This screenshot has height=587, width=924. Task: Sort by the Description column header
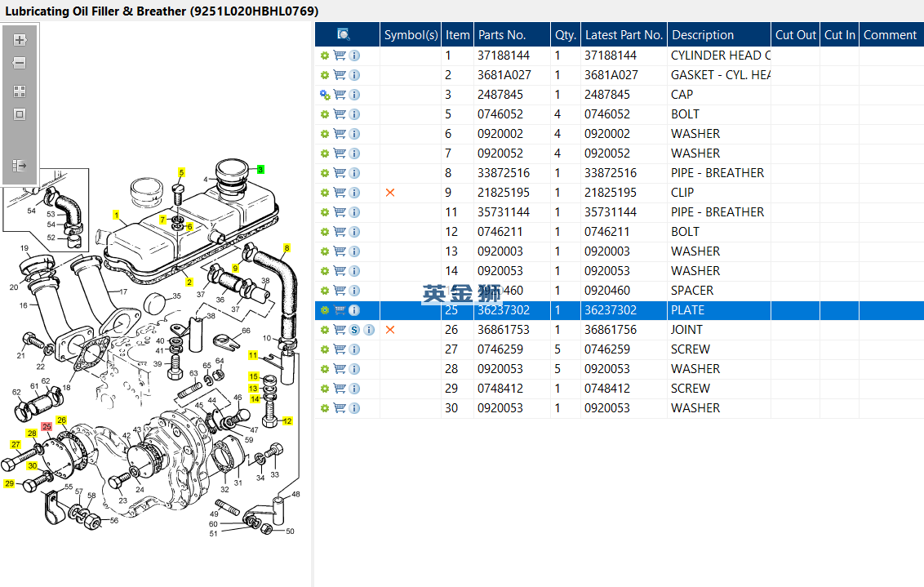(x=719, y=35)
